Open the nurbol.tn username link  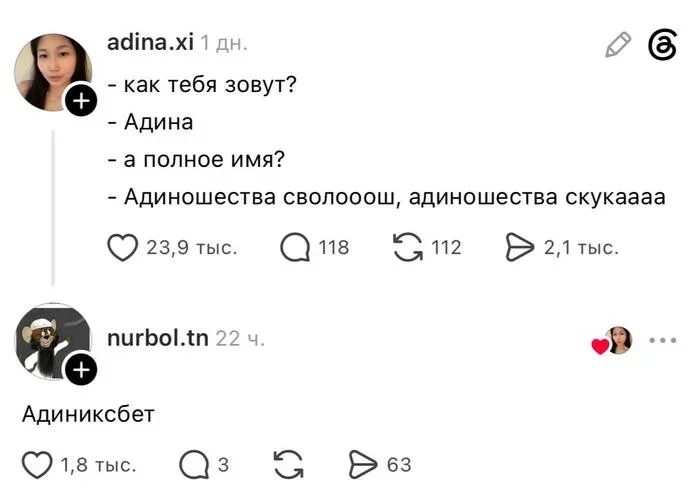click(x=158, y=338)
